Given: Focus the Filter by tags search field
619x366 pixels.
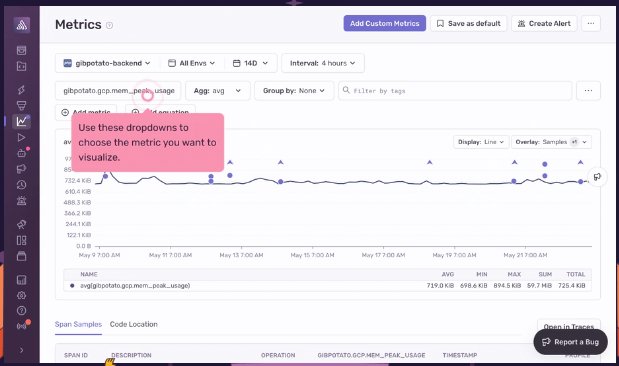Looking at the screenshot, I should [x=455, y=91].
